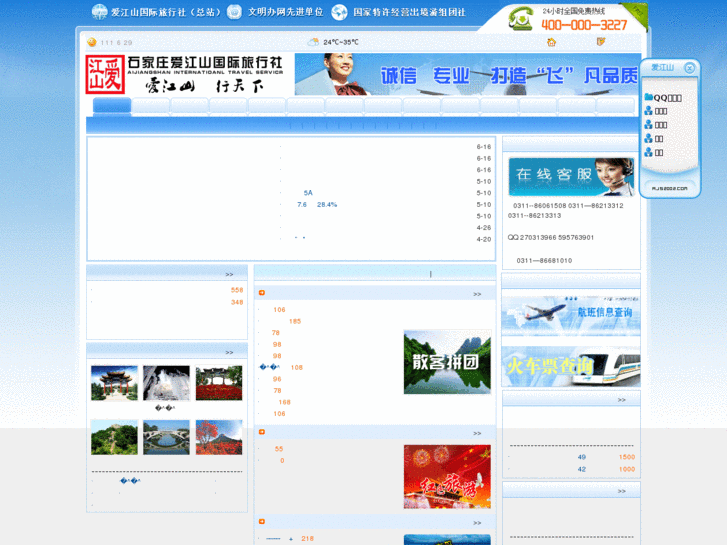Click the bookmark favorites icon
The image size is (727, 545).
pos(601,42)
